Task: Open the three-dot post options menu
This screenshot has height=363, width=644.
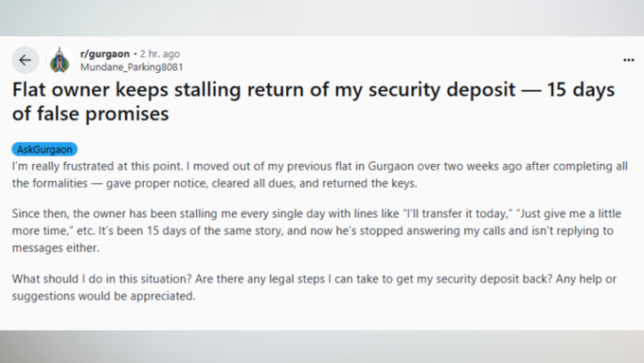Action: [629, 60]
